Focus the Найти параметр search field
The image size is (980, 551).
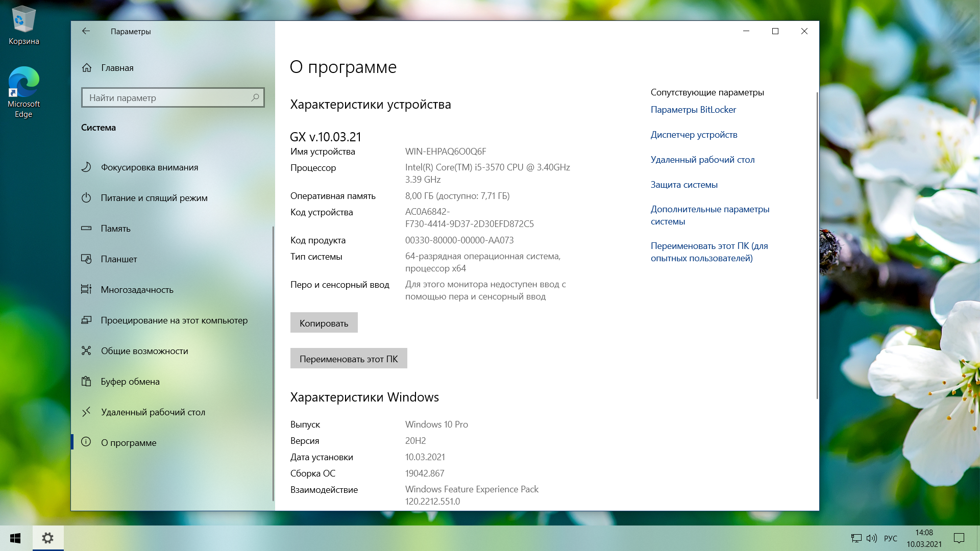tap(173, 97)
